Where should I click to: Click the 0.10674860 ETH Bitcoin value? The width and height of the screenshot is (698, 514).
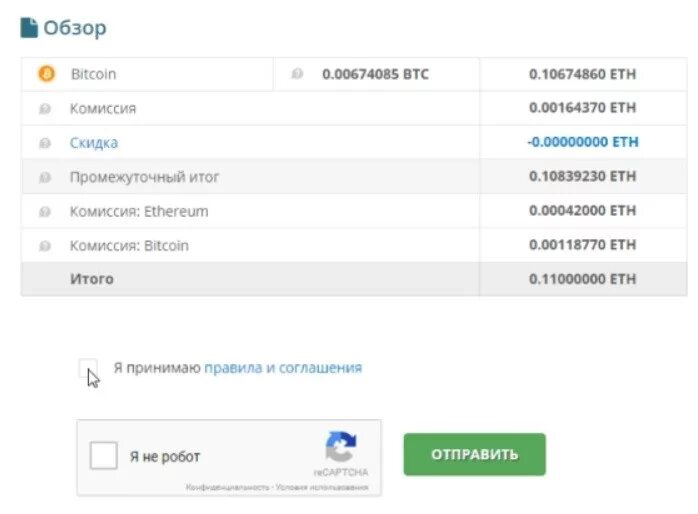(582, 74)
